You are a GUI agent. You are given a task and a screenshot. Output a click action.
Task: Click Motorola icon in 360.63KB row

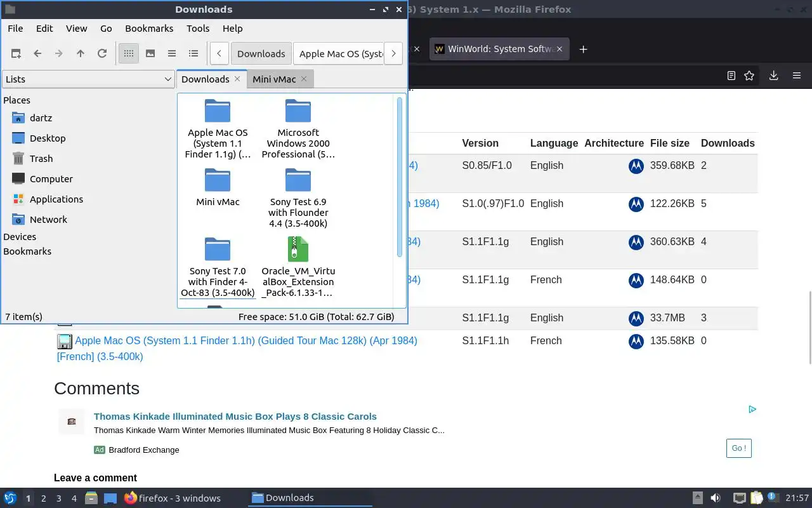pyautogui.click(x=636, y=243)
